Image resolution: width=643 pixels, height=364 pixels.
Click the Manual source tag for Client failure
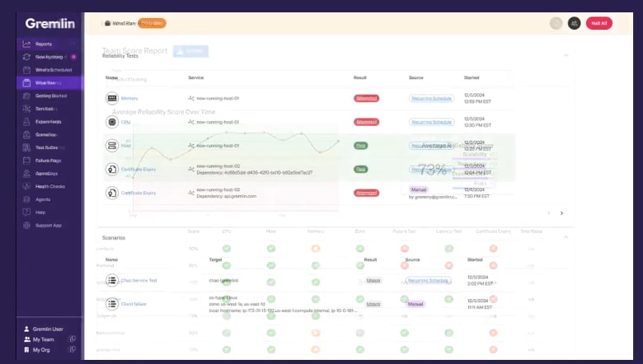click(415, 304)
